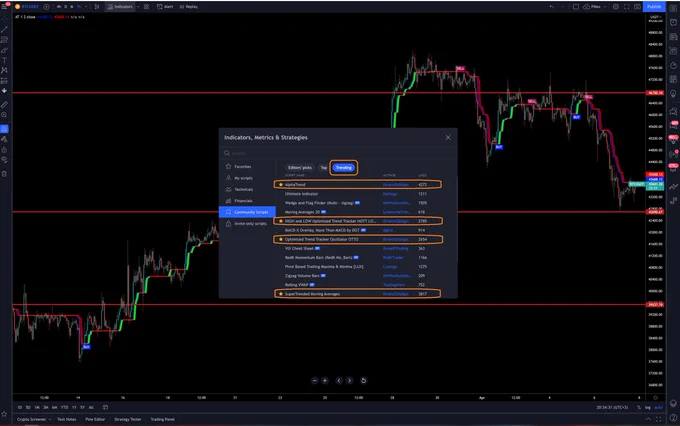Screen dimensions: 680x426
Task: Open chart settings gear icon
Action: (x=615, y=7)
